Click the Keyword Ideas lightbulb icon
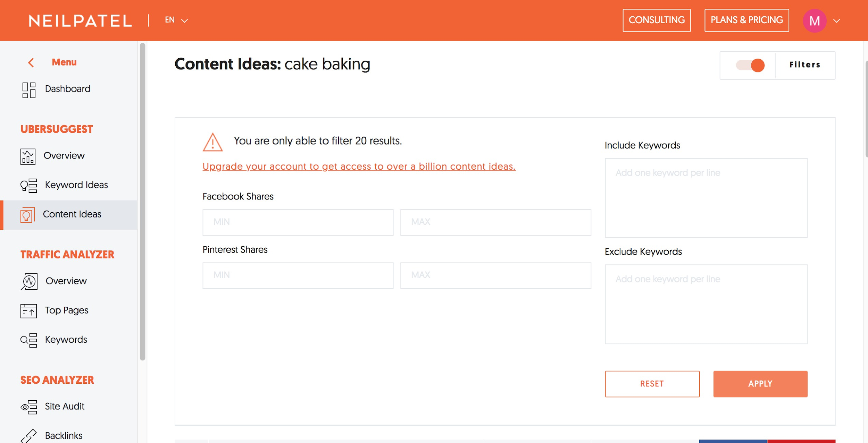 (x=28, y=185)
